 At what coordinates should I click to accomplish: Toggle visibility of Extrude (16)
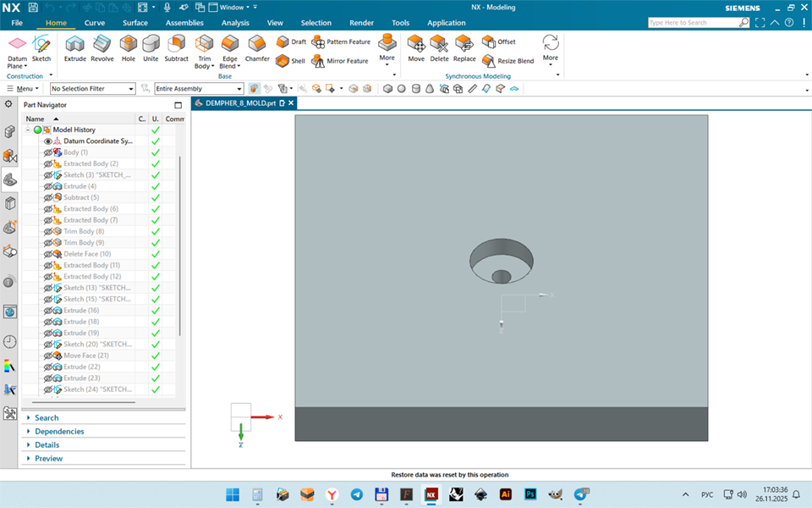(48, 311)
